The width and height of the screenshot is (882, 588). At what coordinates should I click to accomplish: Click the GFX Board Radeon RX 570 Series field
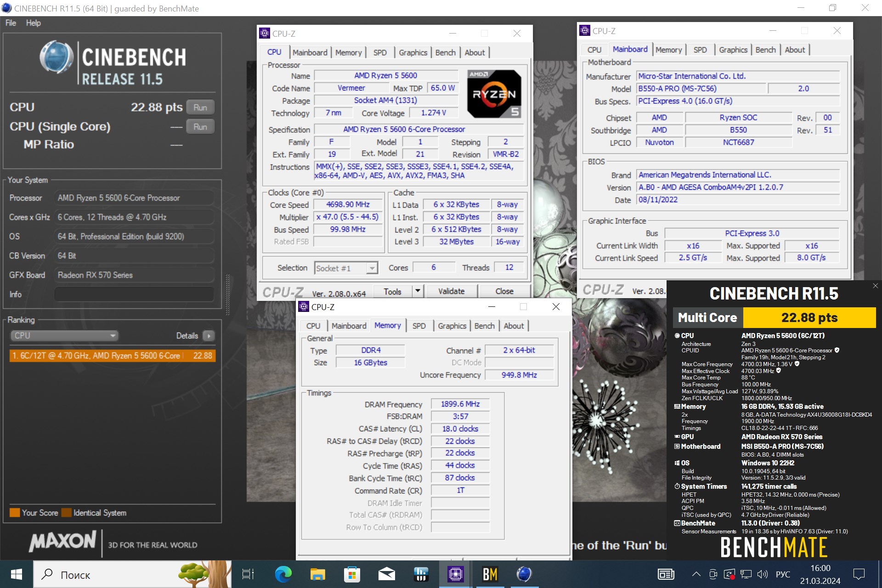134,275
